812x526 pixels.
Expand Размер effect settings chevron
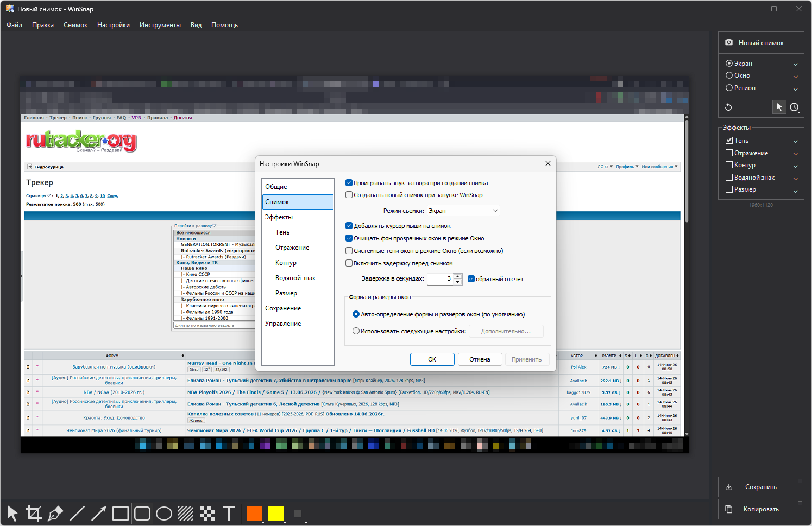pyautogui.click(x=796, y=191)
